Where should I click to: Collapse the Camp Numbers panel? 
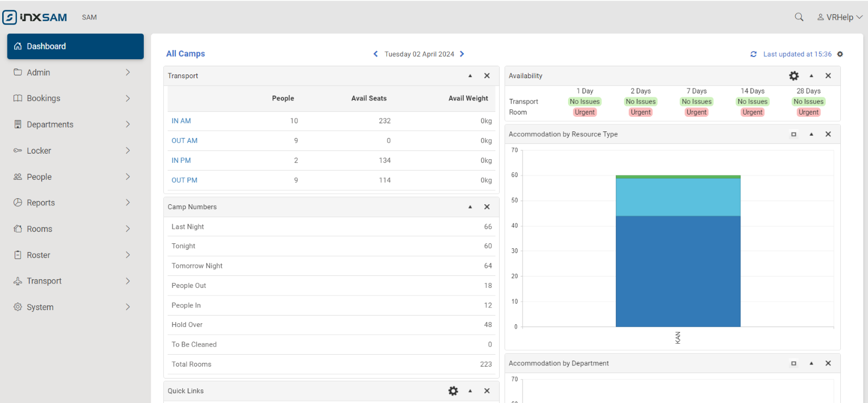pyautogui.click(x=470, y=207)
